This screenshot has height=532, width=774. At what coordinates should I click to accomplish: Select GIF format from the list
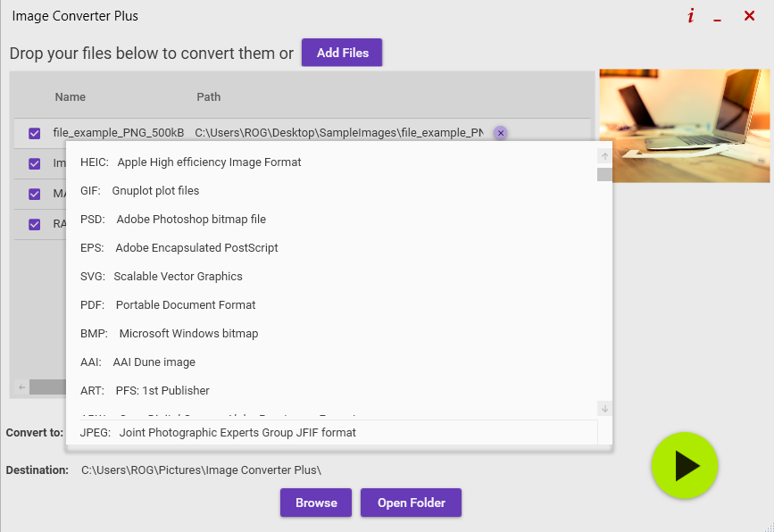pos(331,191)
